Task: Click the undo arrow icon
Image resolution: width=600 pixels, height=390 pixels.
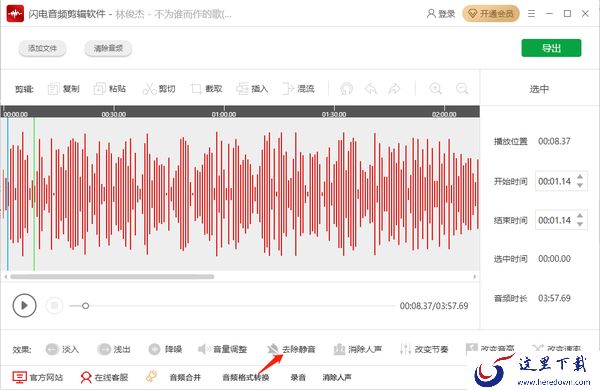Action: tap(370, 89)
